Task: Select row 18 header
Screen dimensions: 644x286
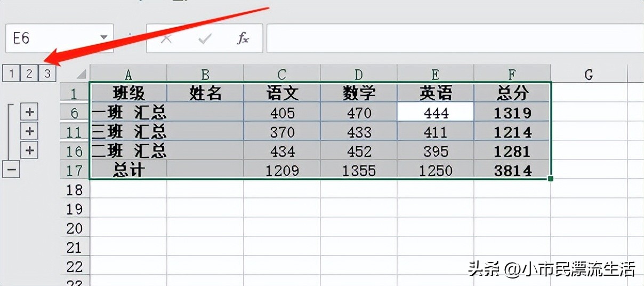Action: 75,189
